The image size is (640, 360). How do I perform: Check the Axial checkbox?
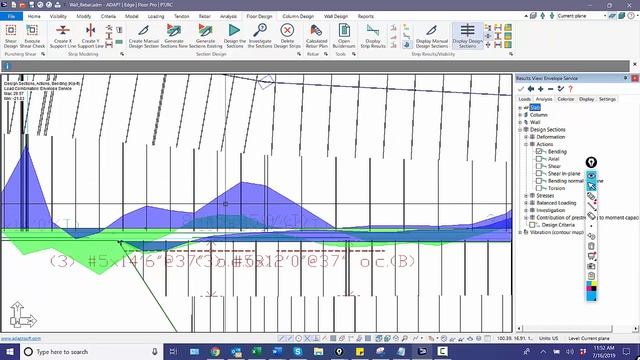click(x=539, y=159)
